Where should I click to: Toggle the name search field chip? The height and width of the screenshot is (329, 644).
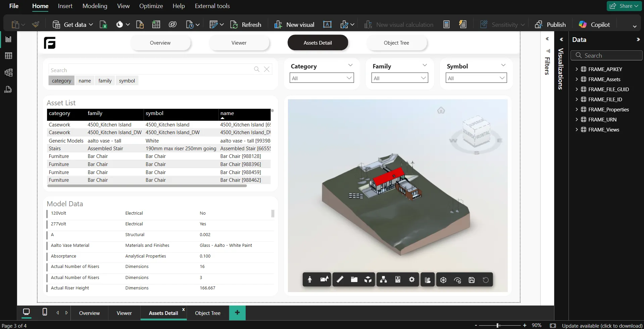tap(85, 81)
